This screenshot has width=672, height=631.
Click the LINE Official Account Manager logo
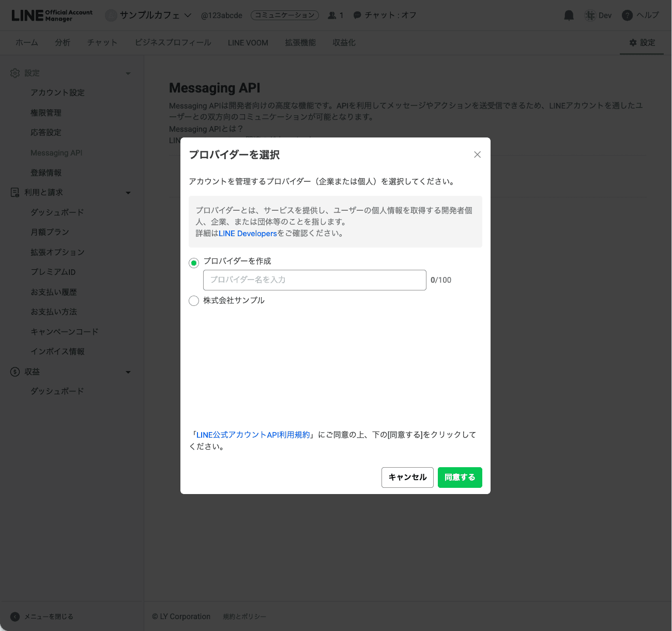click(x=52, y=16)
